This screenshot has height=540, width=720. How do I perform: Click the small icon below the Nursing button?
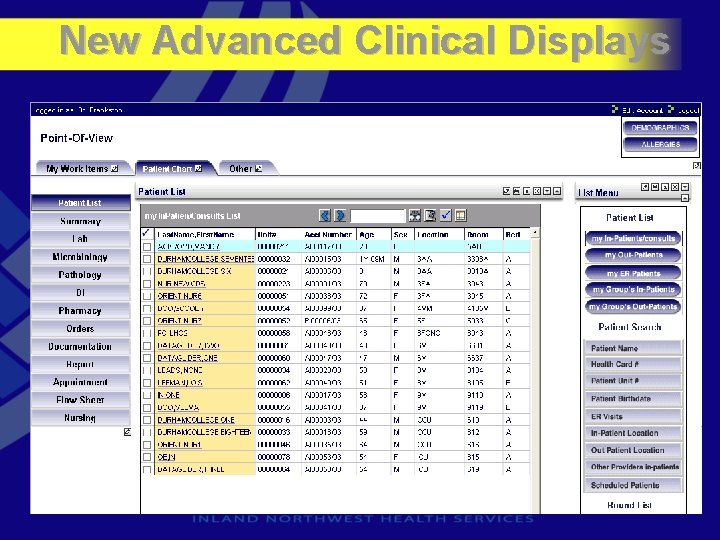click(x=127, y=432)
